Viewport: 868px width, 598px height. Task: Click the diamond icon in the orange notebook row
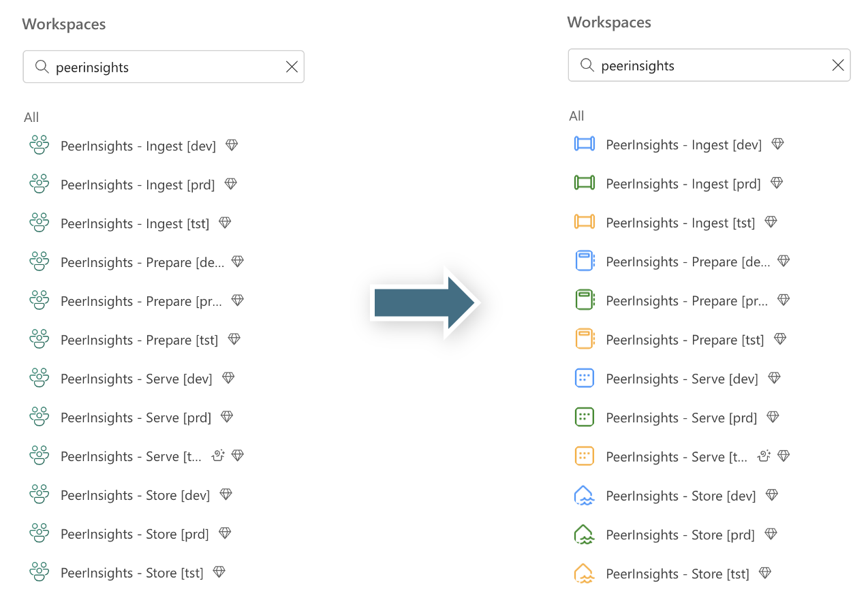tap(780, 339)
